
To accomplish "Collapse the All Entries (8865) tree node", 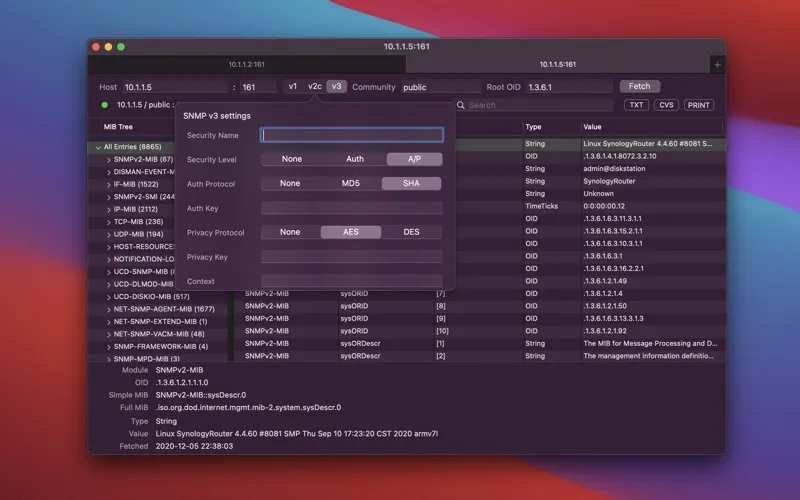I will pyautogui.click(x=97, y=147).
